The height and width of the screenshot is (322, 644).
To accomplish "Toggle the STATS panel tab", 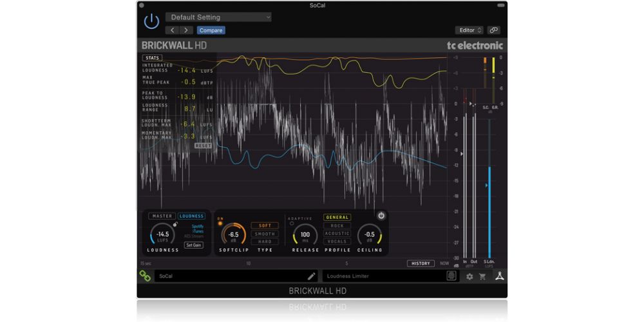I will tap(152, 58).
